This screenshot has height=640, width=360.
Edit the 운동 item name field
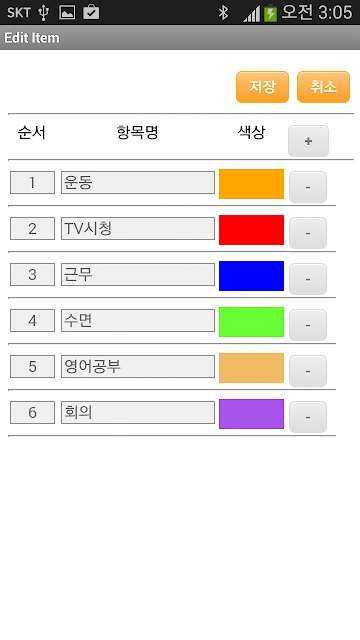pyautogui.click(x=138, y=182)
